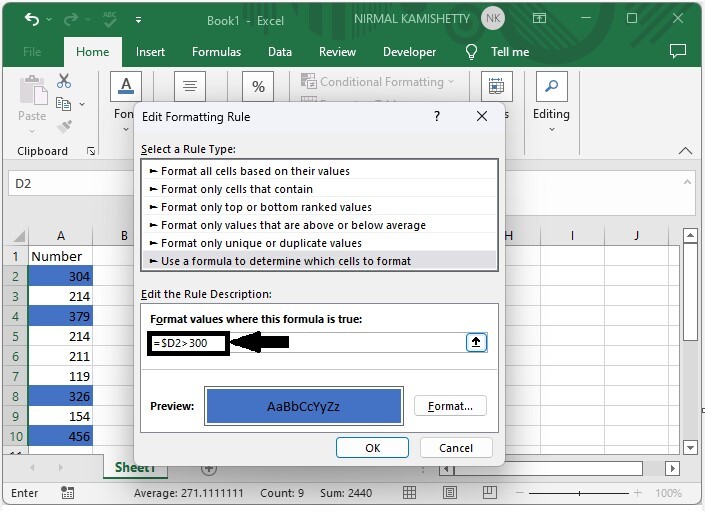Expand the formula bar chevron
This screenshot has width=705, height=511.
(687, 182)
